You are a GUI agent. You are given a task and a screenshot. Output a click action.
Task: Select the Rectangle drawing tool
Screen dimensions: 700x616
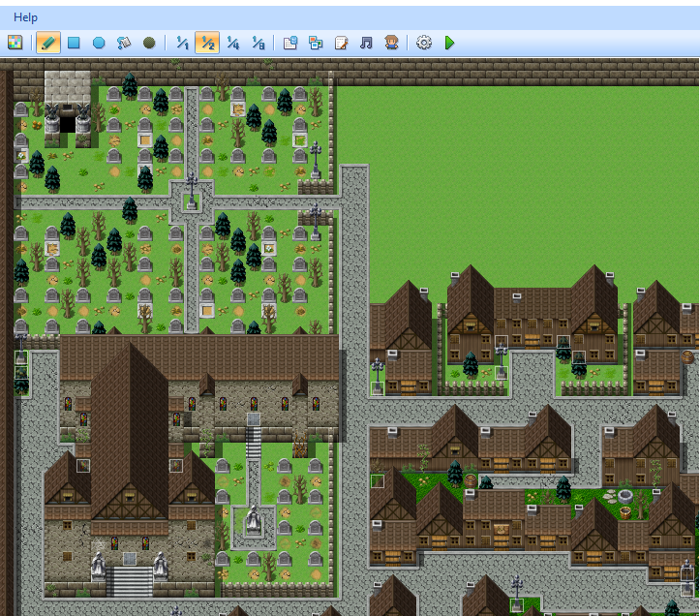coord(74,43)
